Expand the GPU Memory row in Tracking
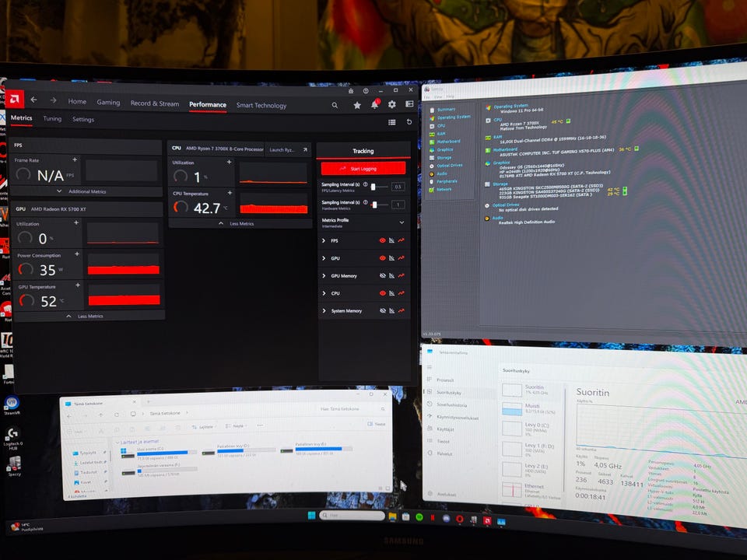 tap(324, 275)
